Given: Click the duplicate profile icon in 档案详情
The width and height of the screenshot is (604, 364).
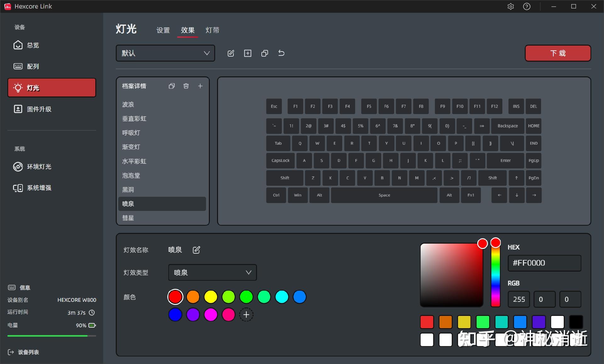Looking at the screenshot, I should point(171,86).
